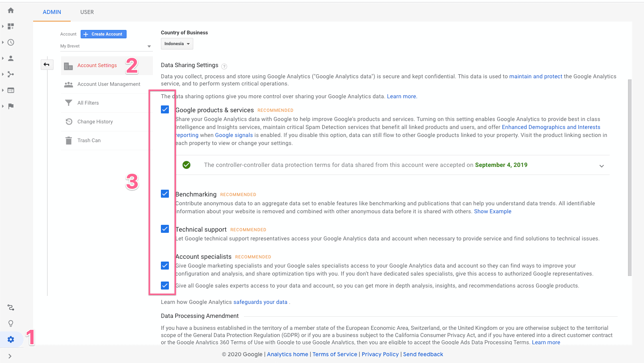
Task: Open the Home section in the sidebar
Action: 10,10
